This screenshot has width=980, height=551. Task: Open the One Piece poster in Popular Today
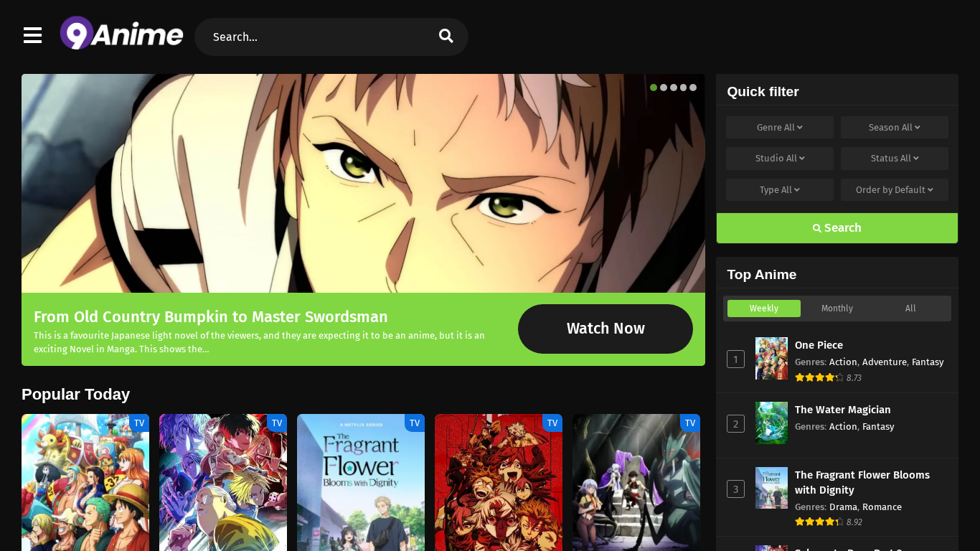[x=85, y=482]
